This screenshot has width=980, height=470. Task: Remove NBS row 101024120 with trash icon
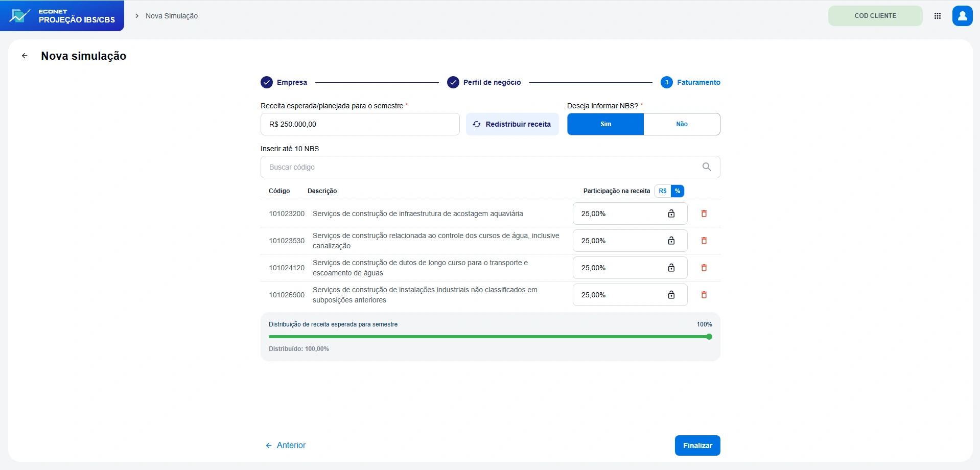[704, 268]
